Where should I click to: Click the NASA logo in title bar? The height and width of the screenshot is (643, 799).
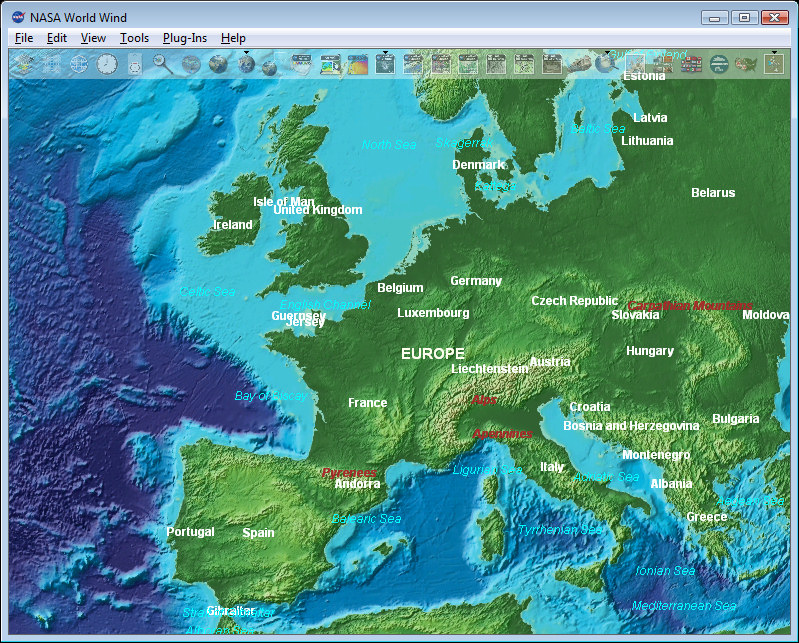18,17
